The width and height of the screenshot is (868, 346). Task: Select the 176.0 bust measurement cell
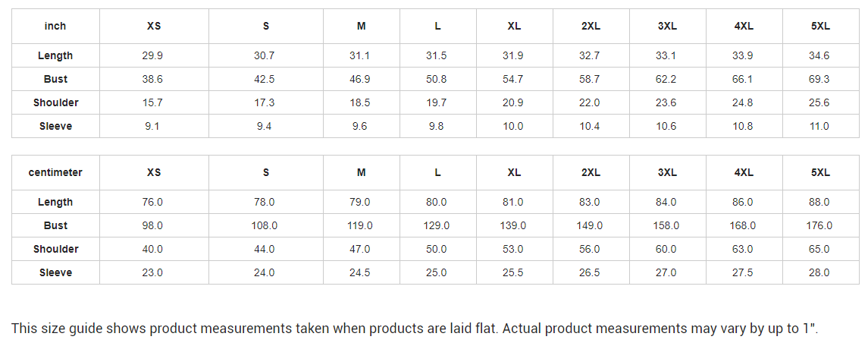819,225
